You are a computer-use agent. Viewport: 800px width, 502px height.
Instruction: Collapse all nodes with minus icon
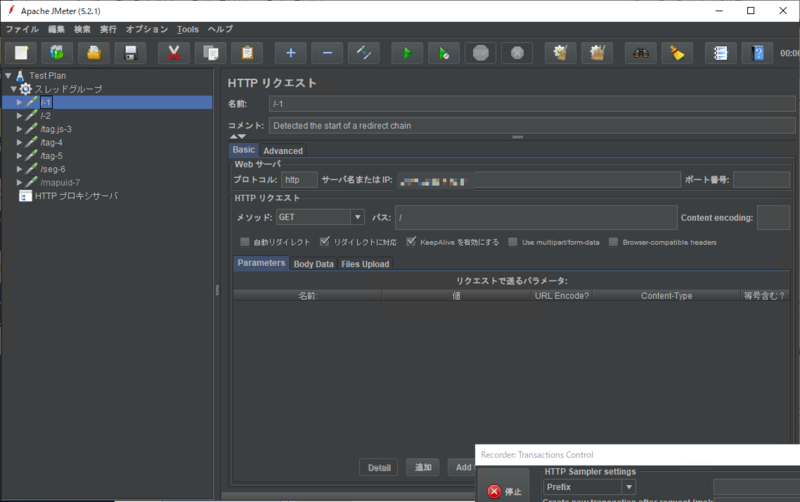click(327, 53)
